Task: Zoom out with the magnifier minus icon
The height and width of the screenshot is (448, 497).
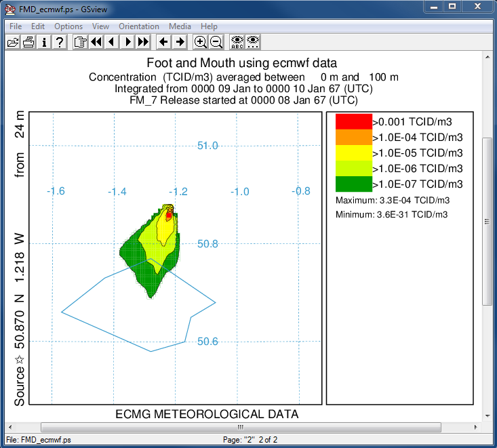Action: (216, 42)
